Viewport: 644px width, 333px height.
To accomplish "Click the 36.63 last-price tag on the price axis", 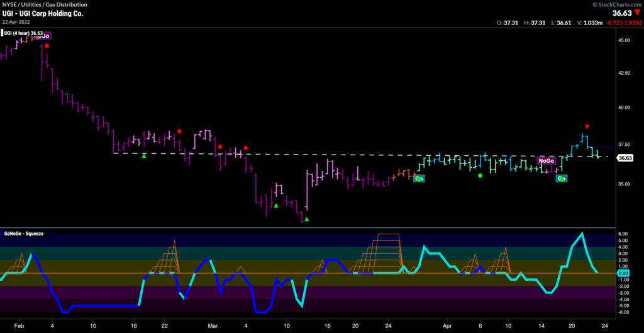I will (x=625, y=158).
